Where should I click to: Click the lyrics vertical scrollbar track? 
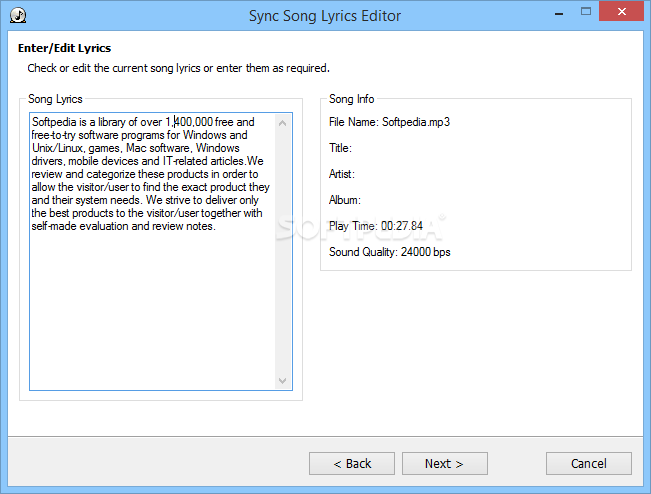tap(283, 252)
